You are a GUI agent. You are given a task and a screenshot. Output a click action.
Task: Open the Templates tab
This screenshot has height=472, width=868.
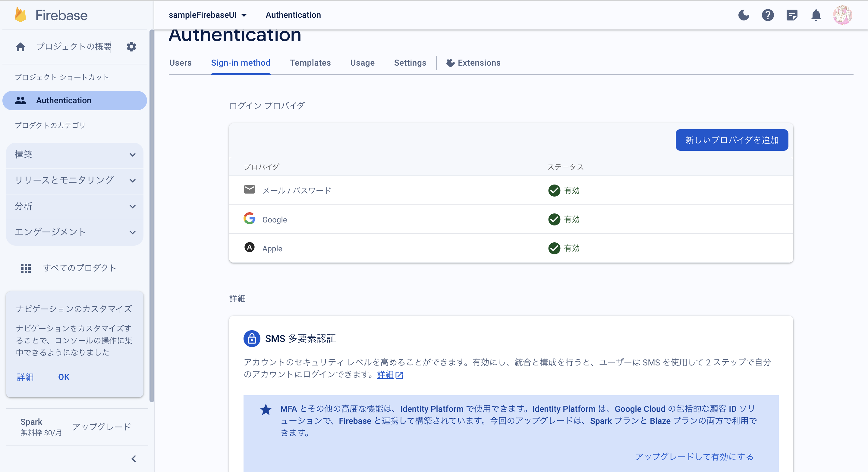pyautogui.click(x=310, y=63)
